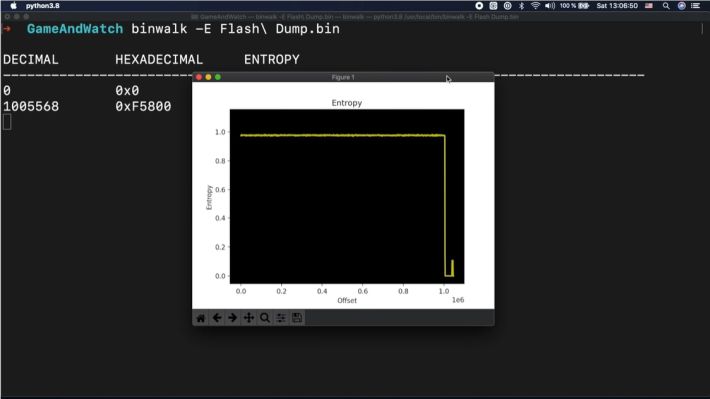
Task: Save the figure with disk icon
Action: point(297,318)
